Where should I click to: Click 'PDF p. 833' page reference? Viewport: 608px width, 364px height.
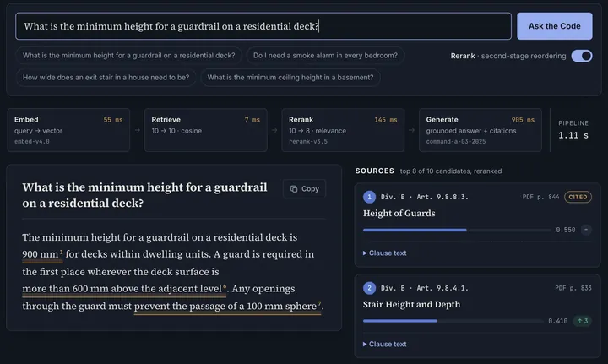coord(573,288)
